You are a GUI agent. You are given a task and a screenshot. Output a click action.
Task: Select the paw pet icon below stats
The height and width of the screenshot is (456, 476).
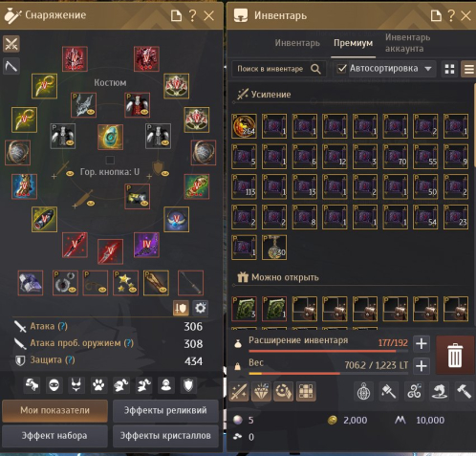pos(98,385)
